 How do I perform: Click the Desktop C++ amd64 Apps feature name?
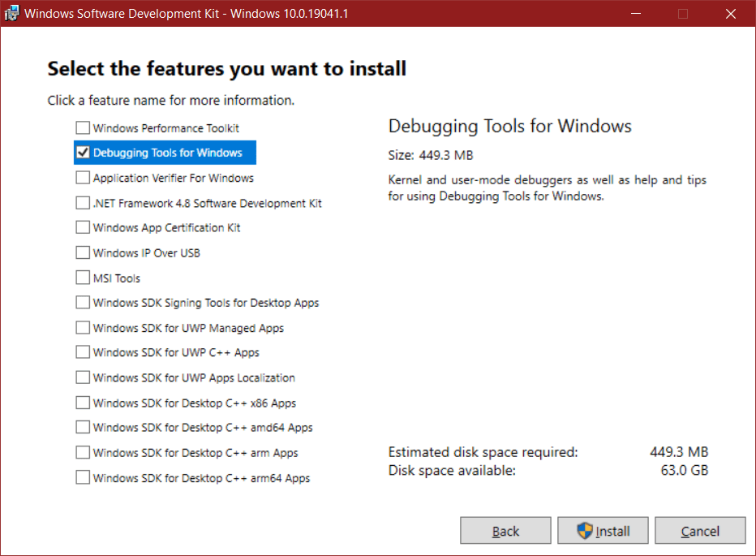[x=203, y=427]
